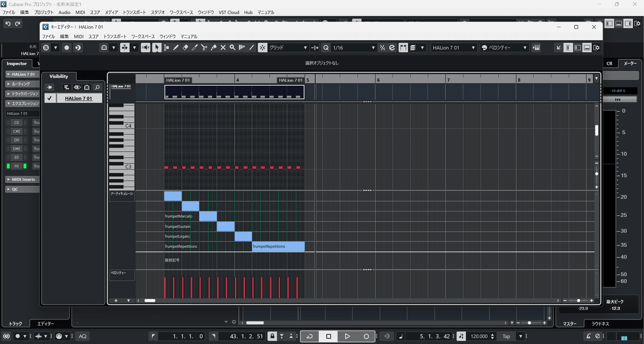This screenshot has height=344, width=644.
Task: Select the Glue tool
Action: pos(214,48)
